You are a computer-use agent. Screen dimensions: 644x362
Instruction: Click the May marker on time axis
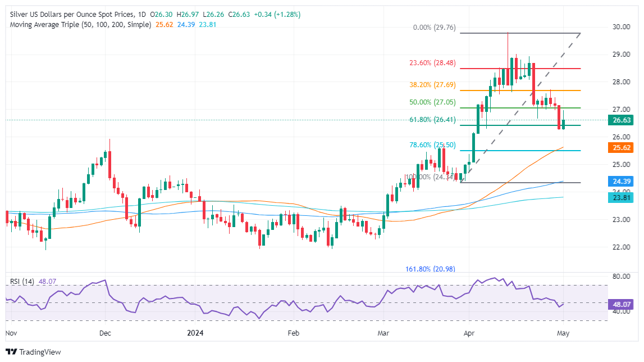(x=563, y=333)
